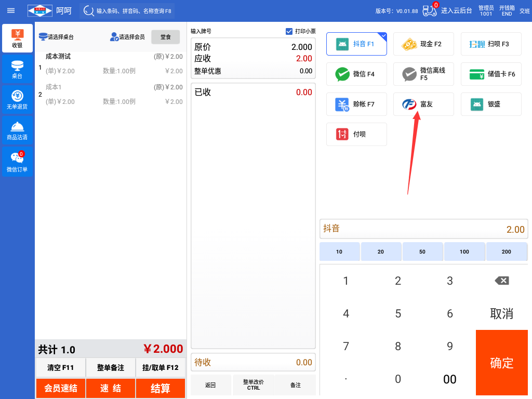532x399 pixels.
Task: Open the 收银 cashier sidebar icon
Action: click(x=17, y=38)
